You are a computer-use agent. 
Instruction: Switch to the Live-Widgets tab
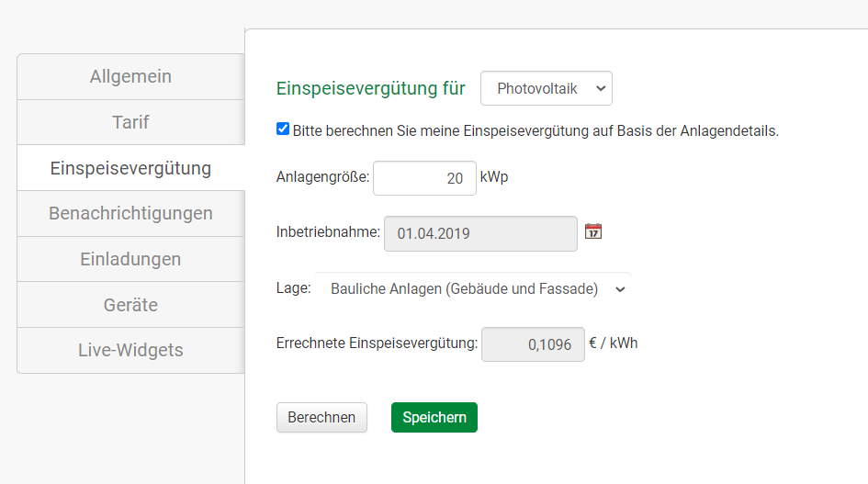[x=130, y=350]
